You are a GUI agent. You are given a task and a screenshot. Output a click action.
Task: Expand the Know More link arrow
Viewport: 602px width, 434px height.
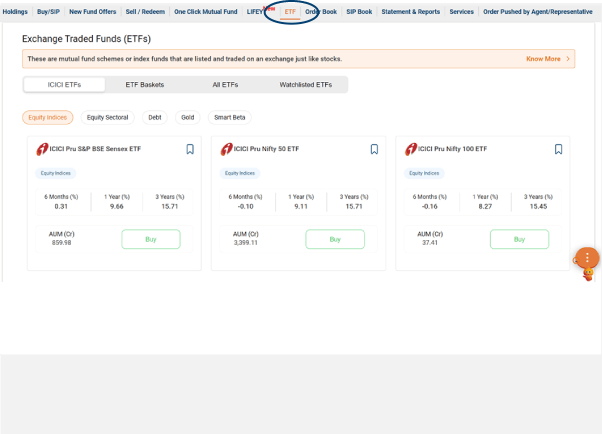568,59
